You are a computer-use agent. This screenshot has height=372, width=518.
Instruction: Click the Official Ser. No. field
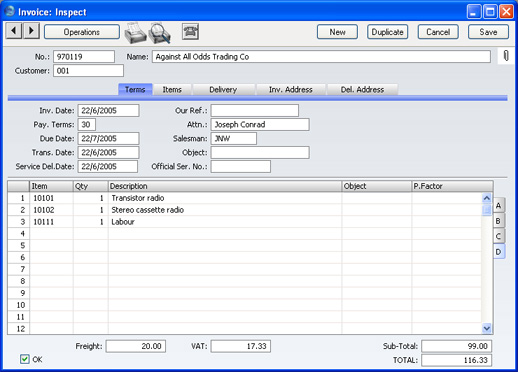click(x=241, y=167)
